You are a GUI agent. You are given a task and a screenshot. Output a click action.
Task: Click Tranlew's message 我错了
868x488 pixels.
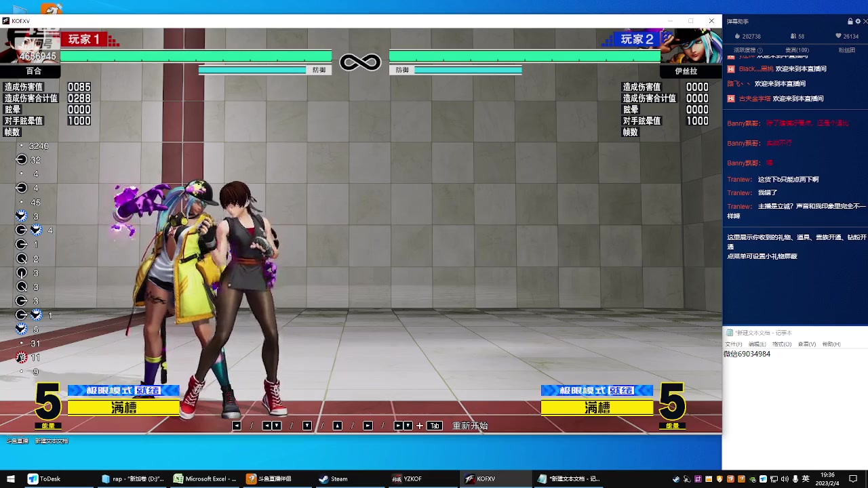(768, 193)
